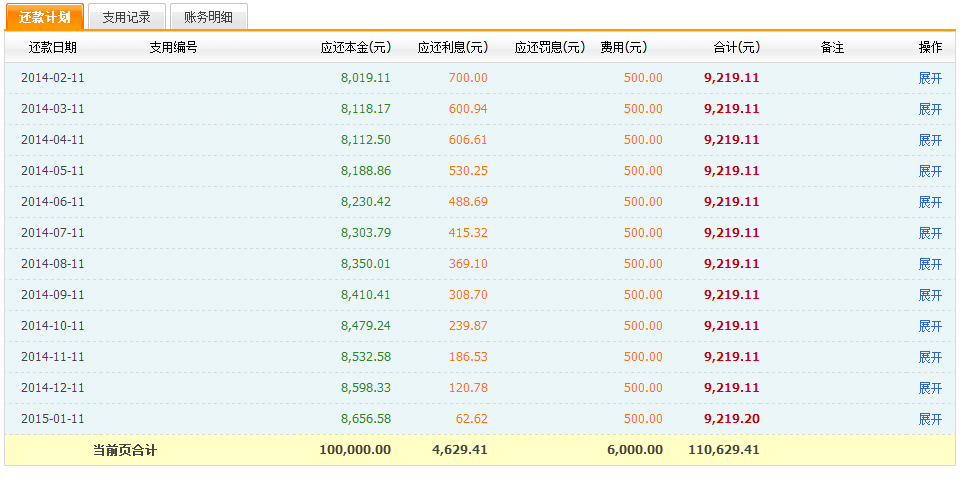Image resolution: width=963 pixels, height=494 pixels.
Task: Click the 应还利息(元) column header
Action: 453,47
